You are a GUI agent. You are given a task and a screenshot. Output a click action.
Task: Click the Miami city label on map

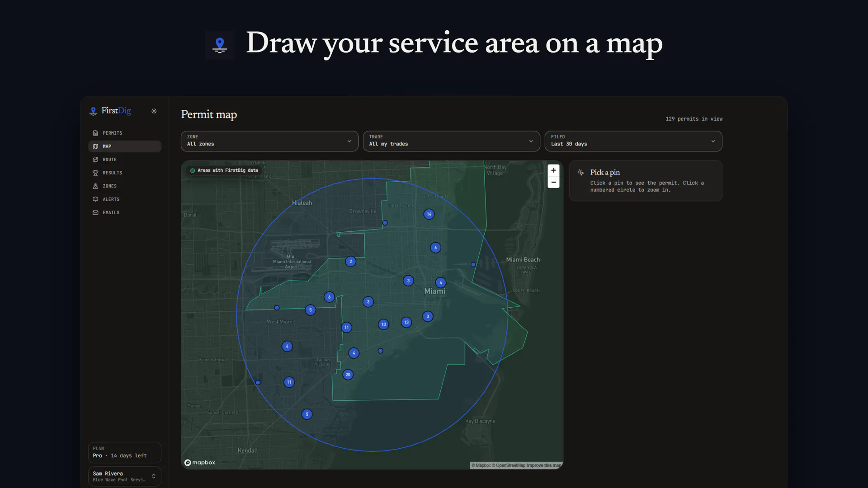pyautogui.click(x=434, y=291)
